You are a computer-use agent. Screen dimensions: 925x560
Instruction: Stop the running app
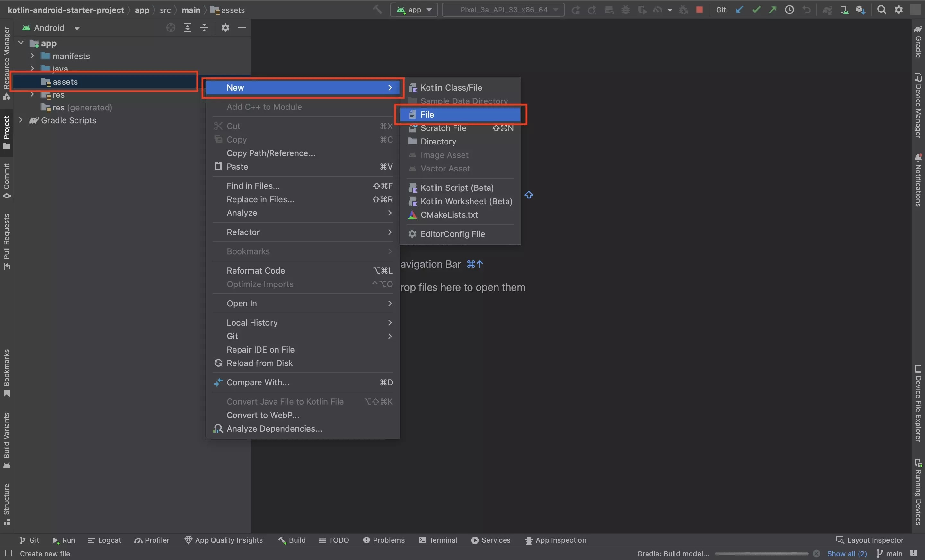(700, 10)
